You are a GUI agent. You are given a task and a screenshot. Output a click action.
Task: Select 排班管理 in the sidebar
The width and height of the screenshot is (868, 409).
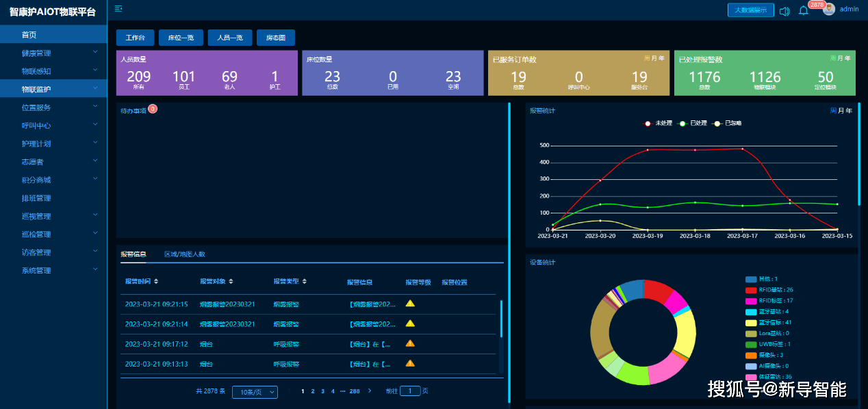tap(36, 198)
